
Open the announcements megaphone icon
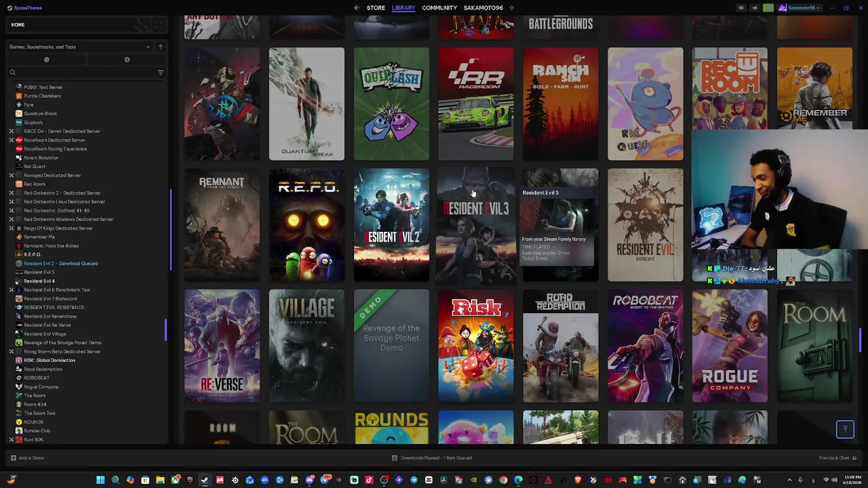[x=754, y=8]
